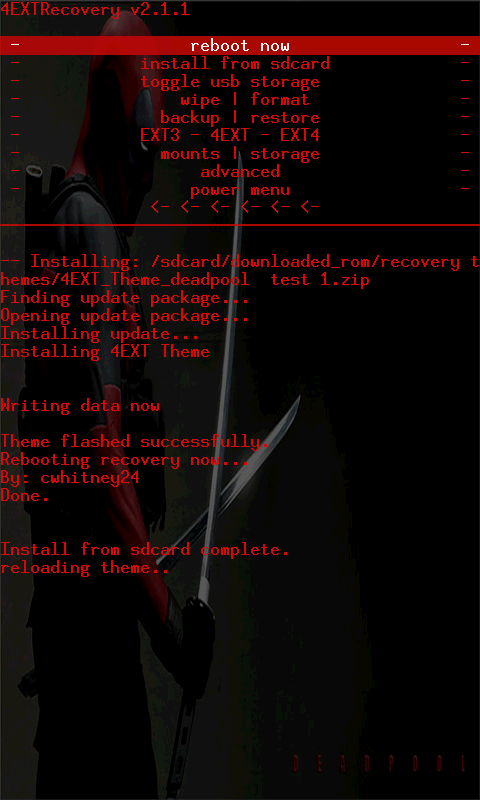Go to "backup | restore" menu
Viewport: 480px width, 800px height.
[x=240, y=118]
